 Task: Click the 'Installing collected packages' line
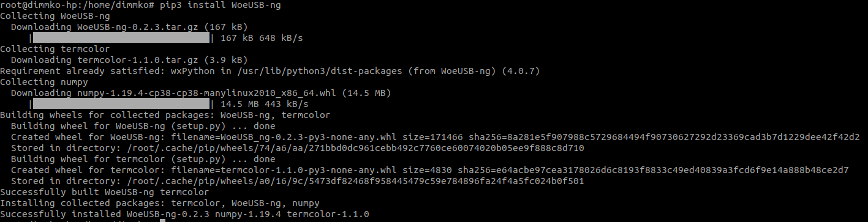[x=159, y=203]
